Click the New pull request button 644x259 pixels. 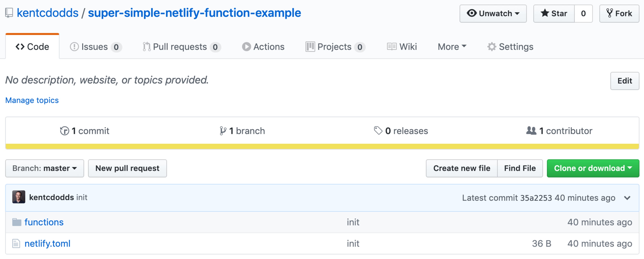point(127,168)
